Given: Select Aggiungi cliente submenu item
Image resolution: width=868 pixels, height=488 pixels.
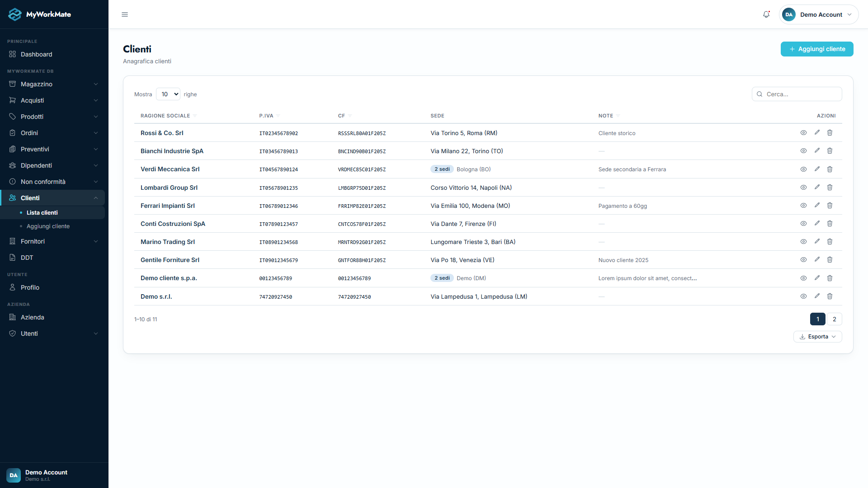Looking at the screenshot, I should [53, 226].
